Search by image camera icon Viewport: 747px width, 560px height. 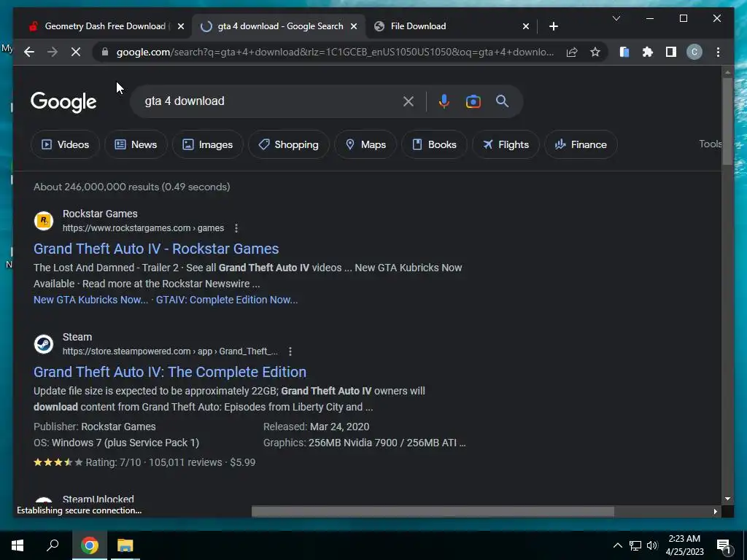(473, 101)
